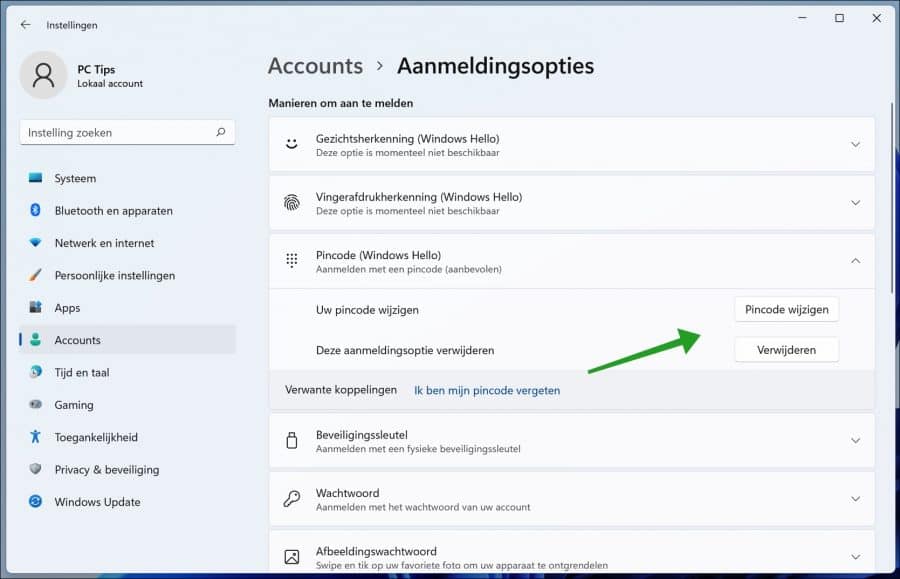Open Netwerk en internet settings
900x579 pixels.
106,243
